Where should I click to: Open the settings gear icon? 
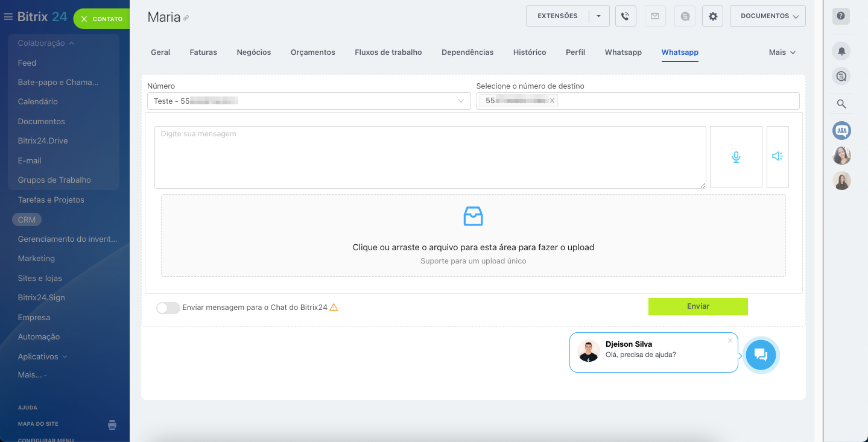(712, 16)
